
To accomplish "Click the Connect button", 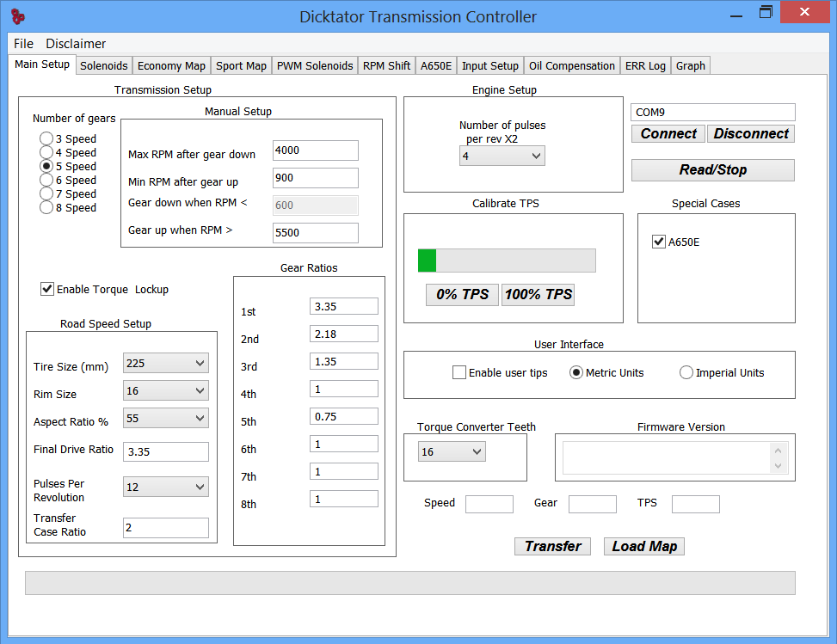I will pyautogui.click(x=668, y=133).
